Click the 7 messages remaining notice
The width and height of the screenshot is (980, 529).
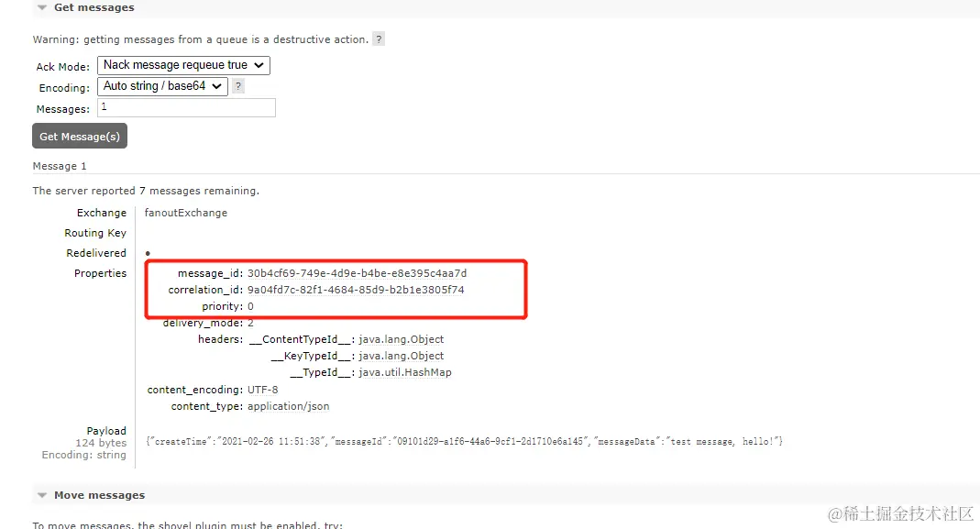146,191
